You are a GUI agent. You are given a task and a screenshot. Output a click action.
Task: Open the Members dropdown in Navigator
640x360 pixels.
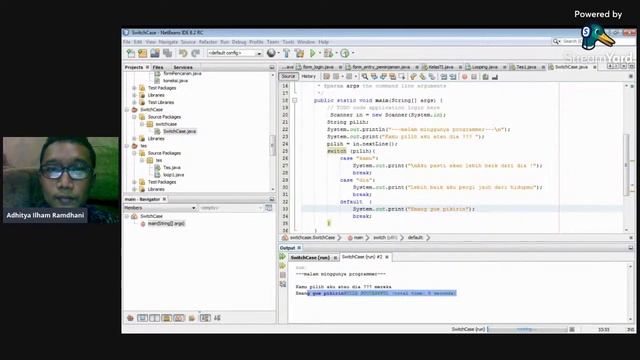[x=160, y=208]
